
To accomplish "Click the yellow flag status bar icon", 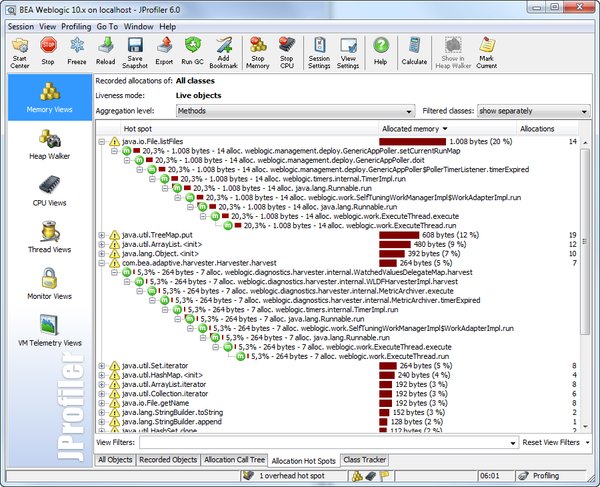I will coord(385,476).
